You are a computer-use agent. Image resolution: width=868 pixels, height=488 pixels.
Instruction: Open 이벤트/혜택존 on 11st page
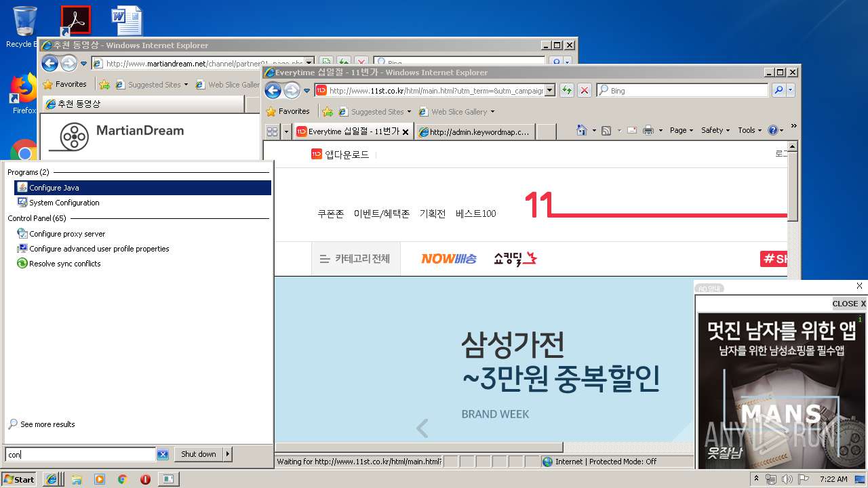point(382,213)
